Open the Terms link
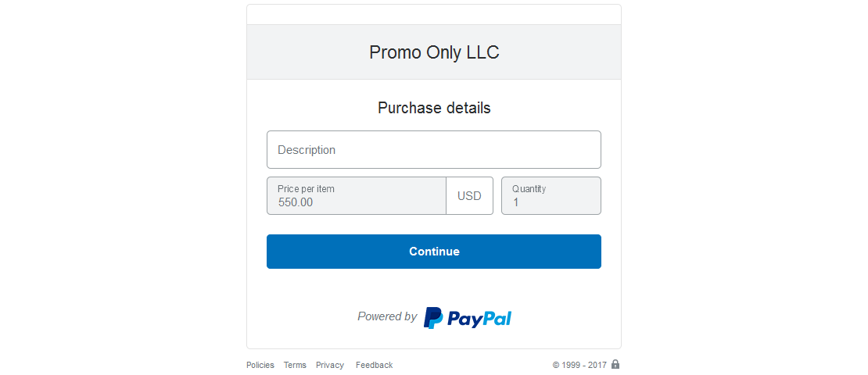 point(295,365)
